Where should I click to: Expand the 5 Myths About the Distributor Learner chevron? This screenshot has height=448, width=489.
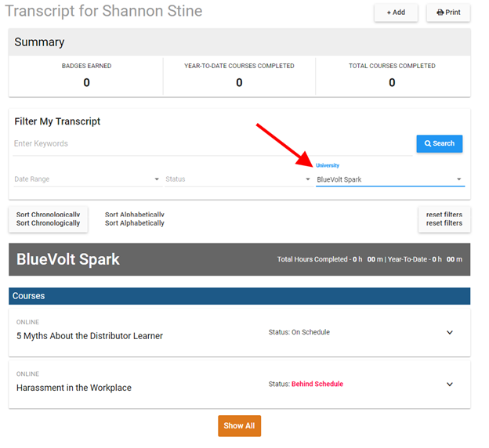[449, 332]
